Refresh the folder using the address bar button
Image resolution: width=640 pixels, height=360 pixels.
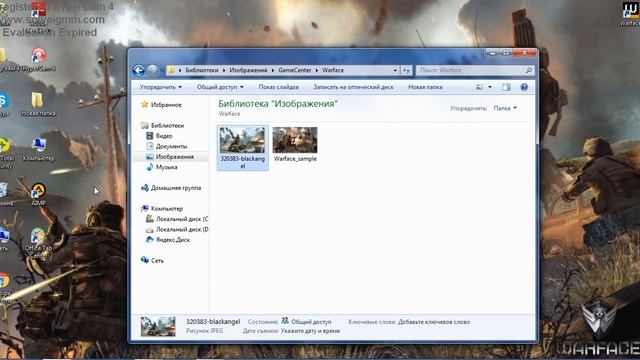coord(406,70)
